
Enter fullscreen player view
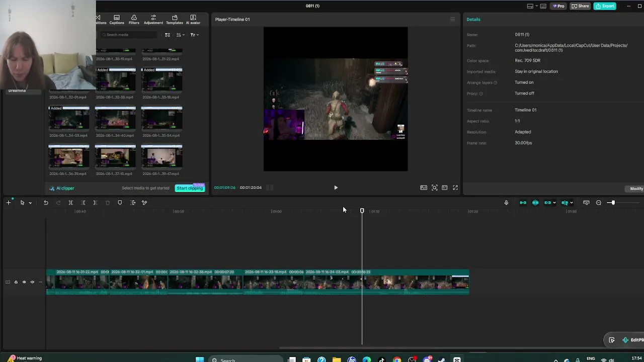click(455, 188)
